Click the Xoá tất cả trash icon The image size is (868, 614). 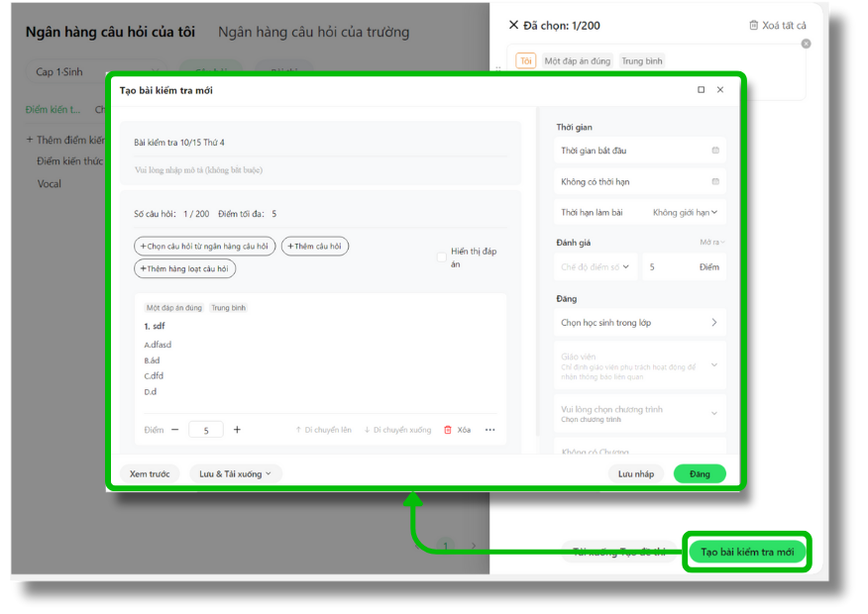click(x=754, y=26)
